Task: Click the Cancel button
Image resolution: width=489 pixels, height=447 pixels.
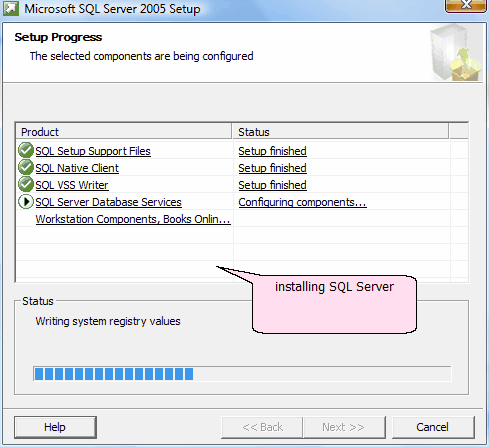Action: click(x=433, y=427)
